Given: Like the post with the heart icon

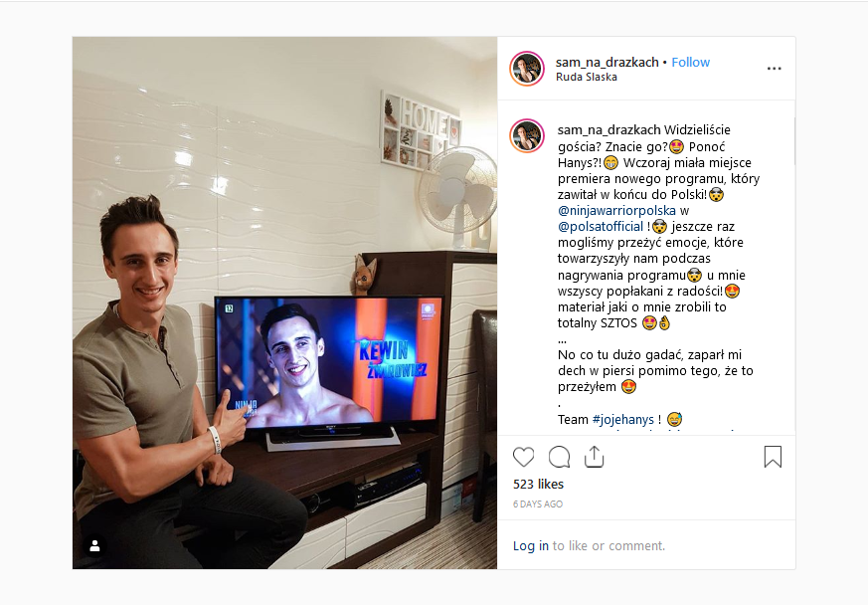Looking at the screenshot, I should (523, 457).
